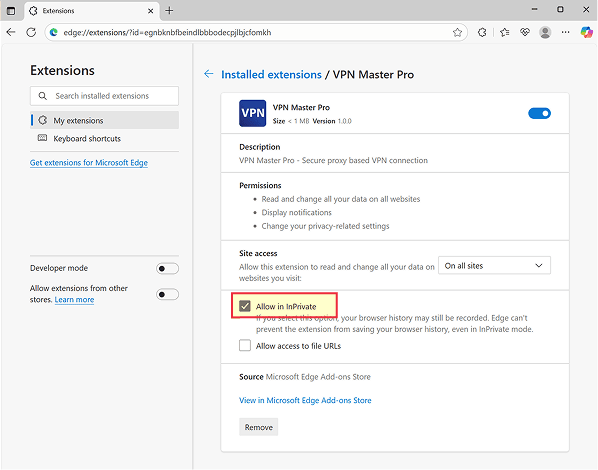
Task: Click Get extensions for Microsoft Edge link
Action: coord(89,163)
